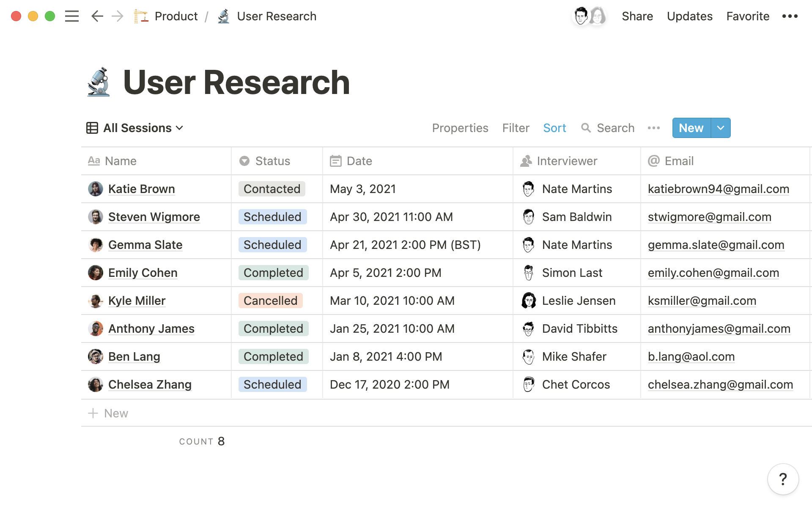Click the Updates button
Viewport: 812px width, 508px height.
pyautogui.click(x=689, y=16)
